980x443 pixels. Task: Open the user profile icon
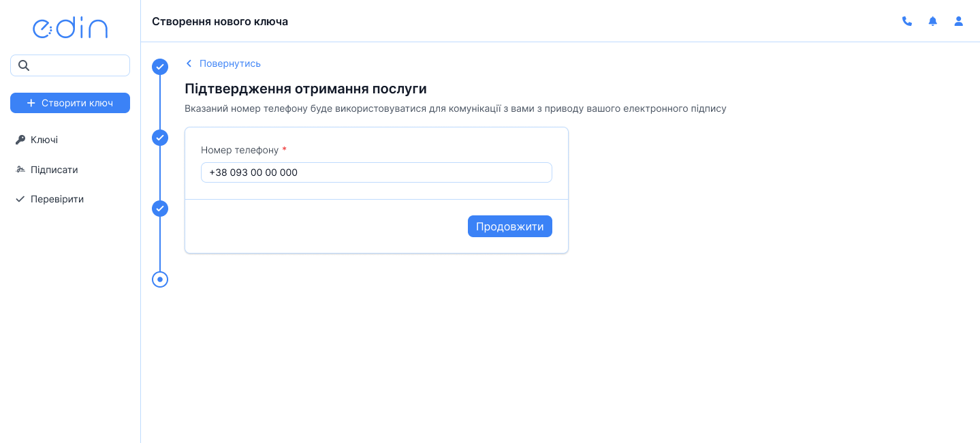click(958, 21)
